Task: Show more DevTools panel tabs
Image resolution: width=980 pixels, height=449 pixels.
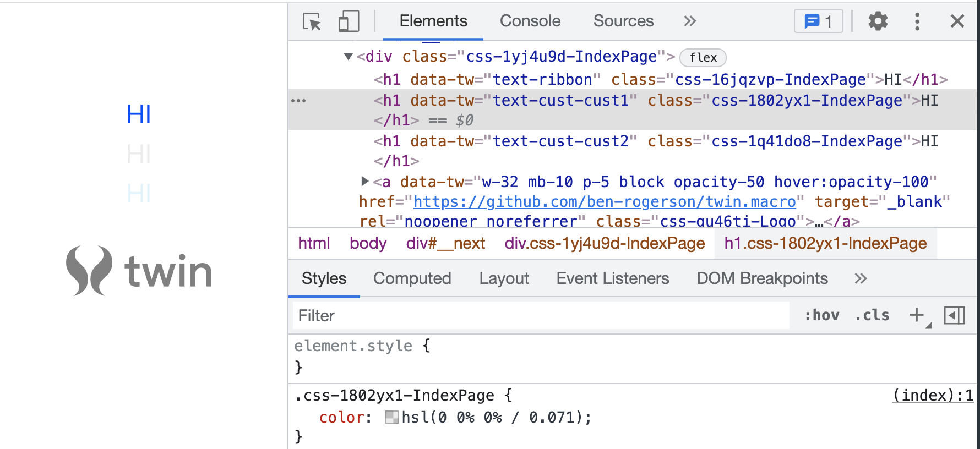Action: [x=690, y=21]
